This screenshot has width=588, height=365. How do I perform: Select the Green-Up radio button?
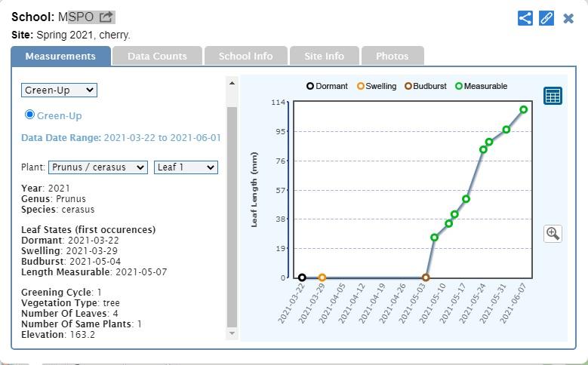(x=30, y=115)
